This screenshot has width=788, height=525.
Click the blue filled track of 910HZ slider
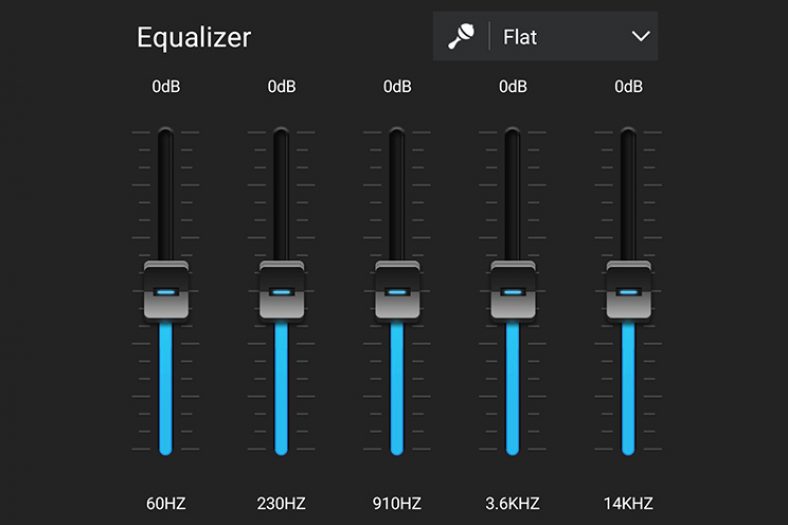pos(397,390)
